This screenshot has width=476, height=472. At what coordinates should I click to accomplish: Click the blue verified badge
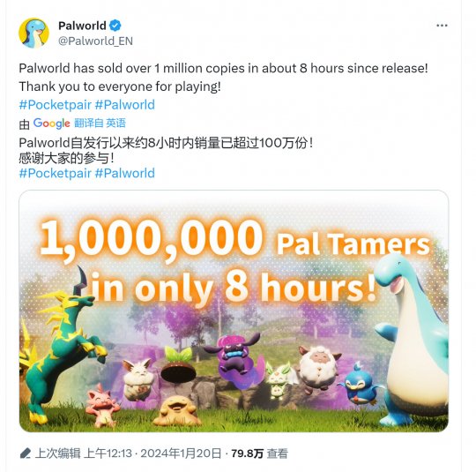(115, 26)
